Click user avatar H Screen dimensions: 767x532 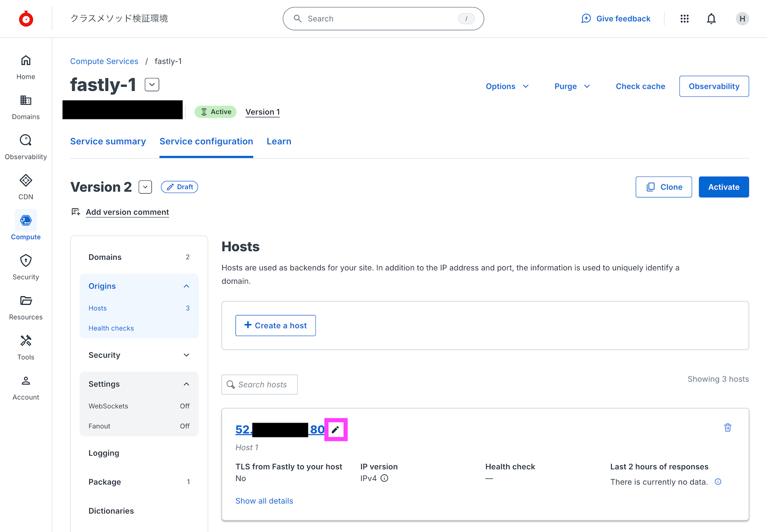(x=742, y=18)
